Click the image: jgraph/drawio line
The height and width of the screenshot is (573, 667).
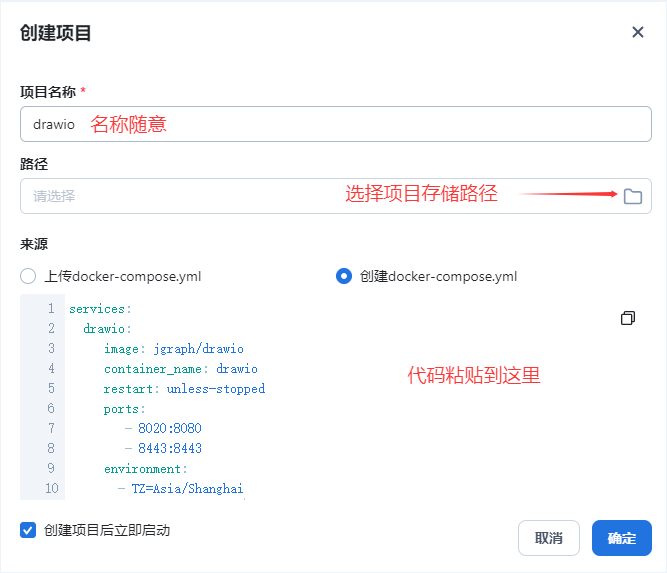[173, 349]
